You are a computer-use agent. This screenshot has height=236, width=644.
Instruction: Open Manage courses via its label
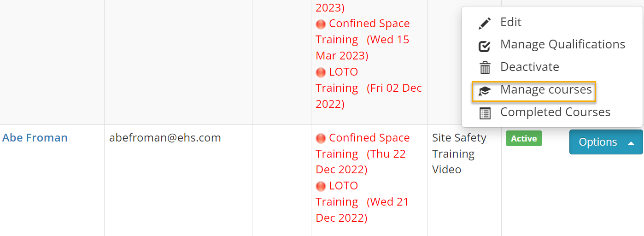546,89
